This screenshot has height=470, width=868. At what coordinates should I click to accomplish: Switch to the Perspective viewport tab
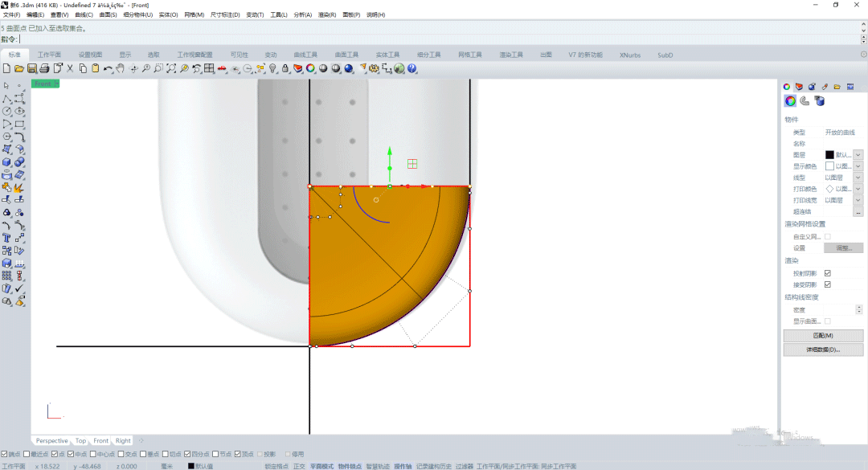point(52,440)
